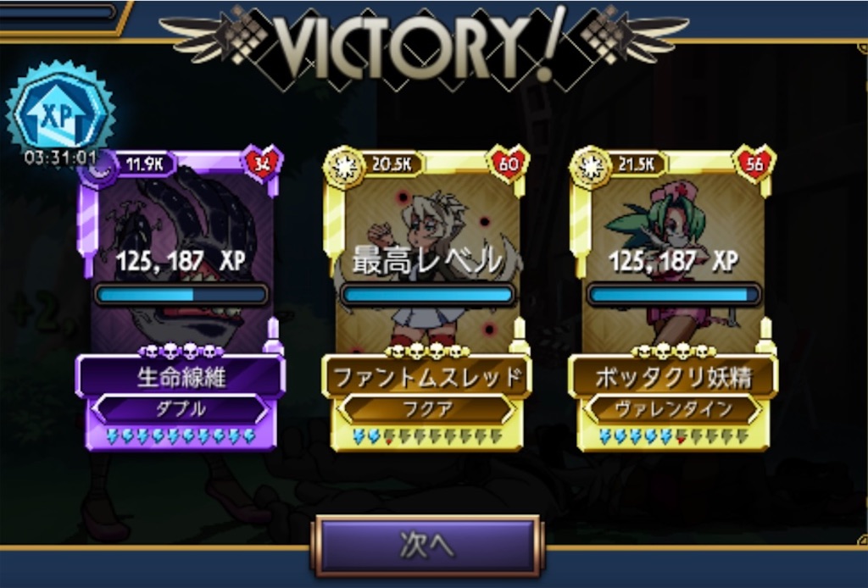The width and height of the screenshot is (868, 588).
Task: Click the light element icon beside 20.5K
Action: click(x=344, y=166)
